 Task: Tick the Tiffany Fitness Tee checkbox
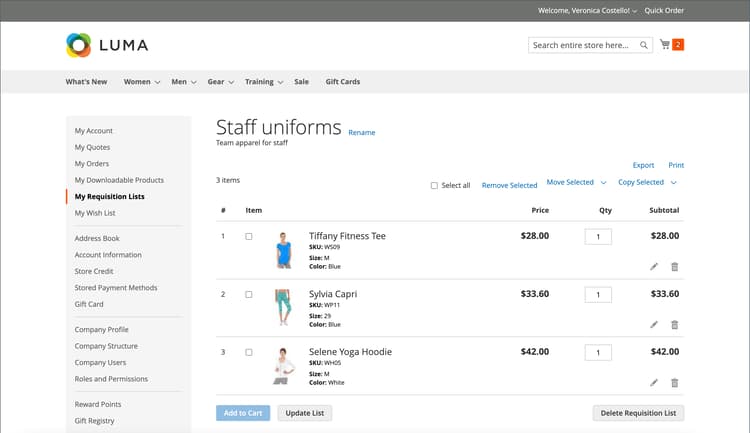(x=249, y=237)
